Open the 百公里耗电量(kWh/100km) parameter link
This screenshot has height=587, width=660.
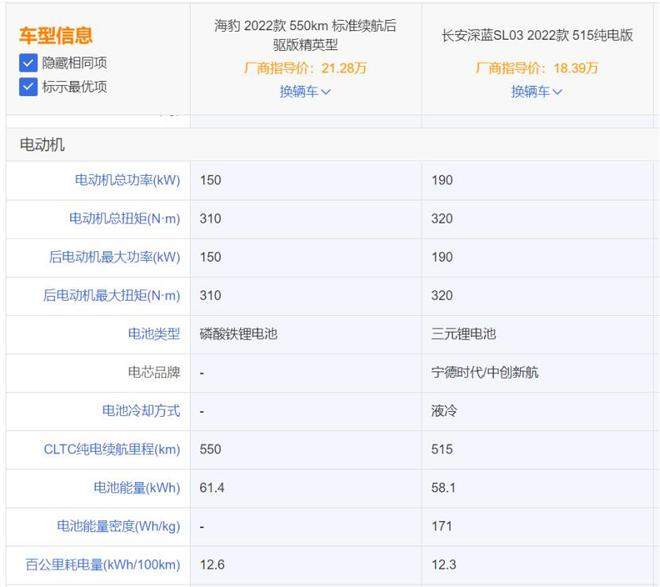[103, 565]
